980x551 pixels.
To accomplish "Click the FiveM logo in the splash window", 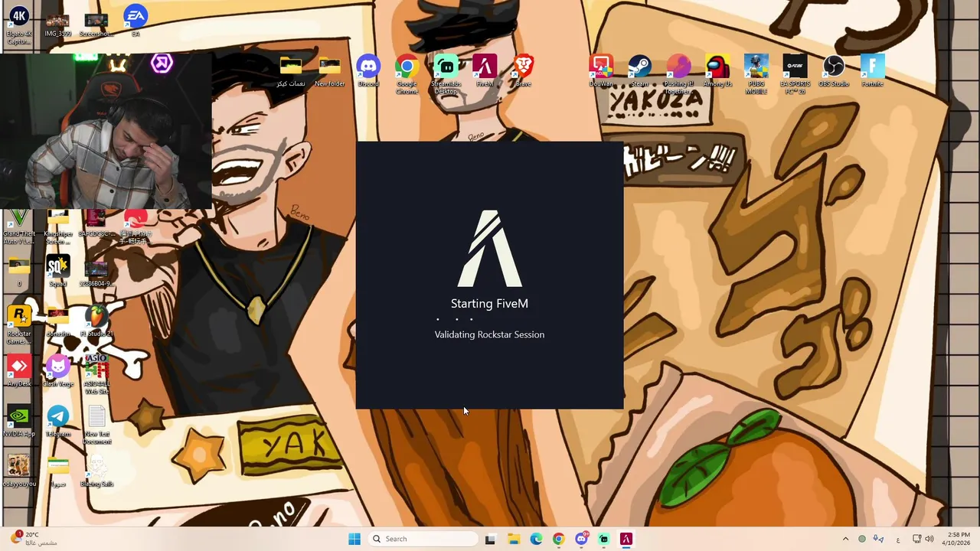I will pyautogui.click(x=490, y=249).
